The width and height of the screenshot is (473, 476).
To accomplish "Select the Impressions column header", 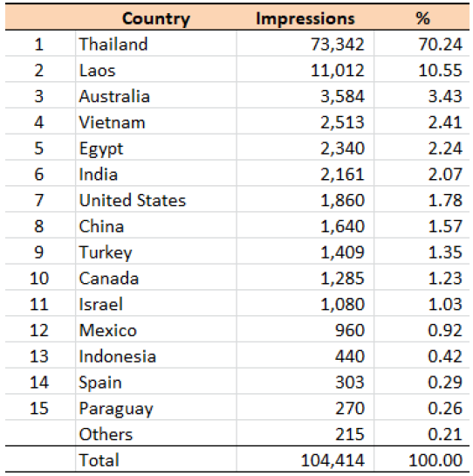I will click(x=305, y=19).
